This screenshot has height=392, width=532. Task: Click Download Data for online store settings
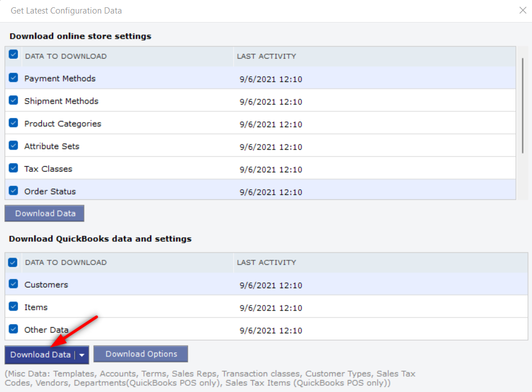click(x=45, y=214)
